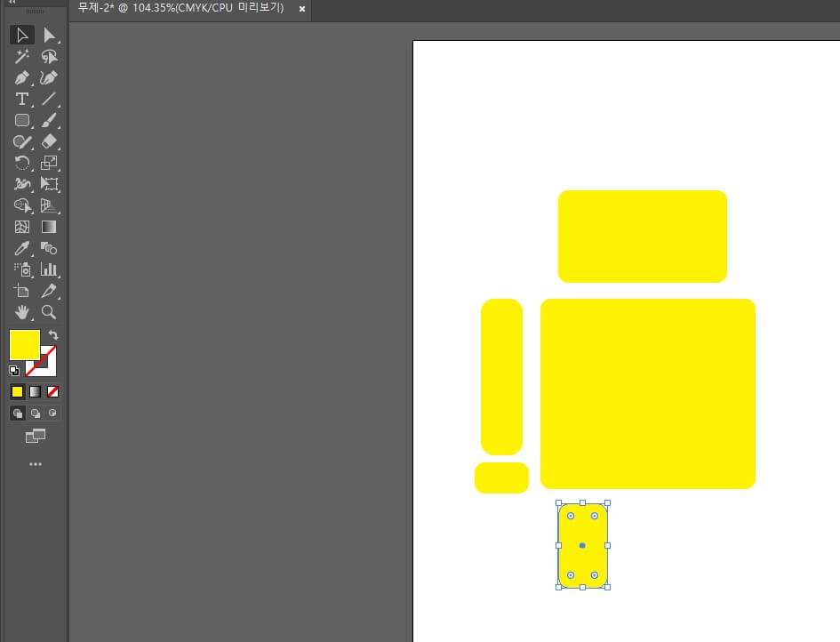Select the Curvature tool
840x642 pixels.
pos(49,77)
